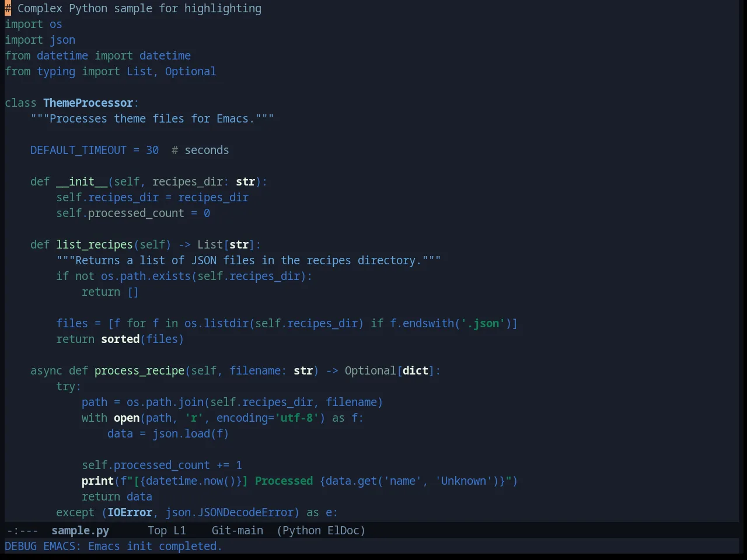The width and height of the screenshot is (747, 560).
Task: Click the Python major mode indicator
Action: click(x=301, y=530)
